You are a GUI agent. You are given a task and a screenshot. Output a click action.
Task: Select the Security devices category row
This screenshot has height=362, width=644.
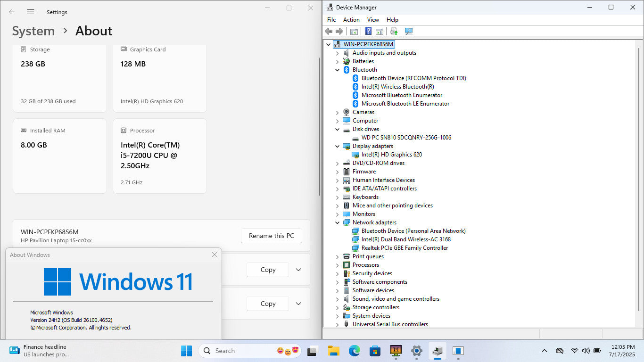(372, 273)
